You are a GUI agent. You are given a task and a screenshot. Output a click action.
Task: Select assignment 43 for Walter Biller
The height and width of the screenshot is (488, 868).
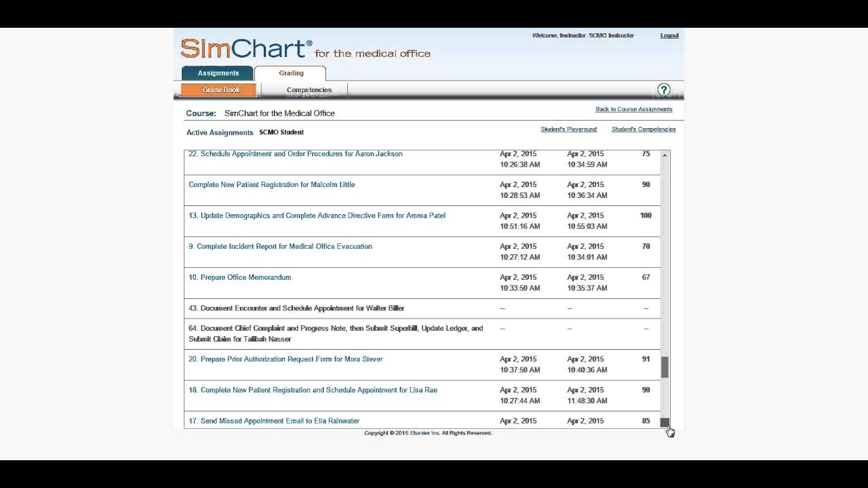(x=296, y=308)
